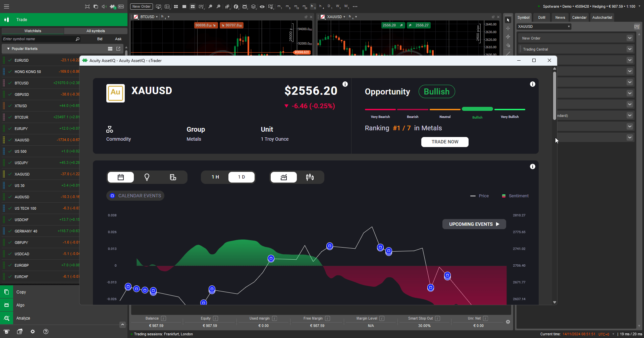Switch to the candlestick view in Acuity chart

pyautogui.click(x=309, y=177)
